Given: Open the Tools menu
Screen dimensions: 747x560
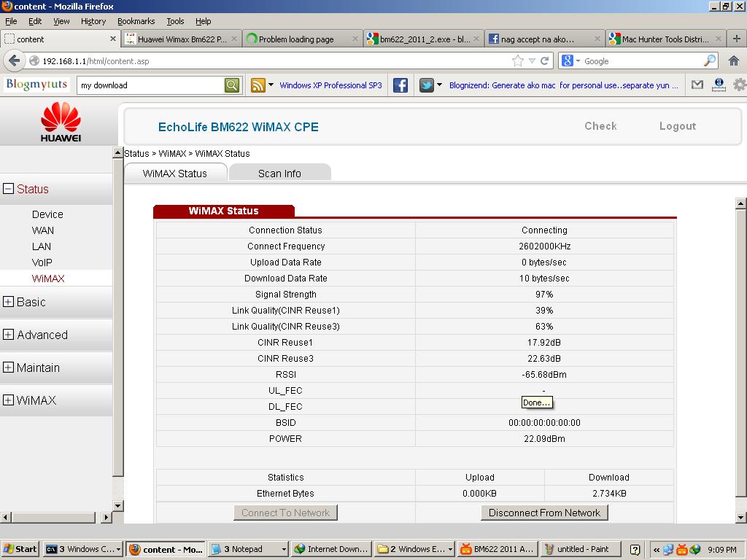Looking at the screenshot, I should click(x=175, y=21).
